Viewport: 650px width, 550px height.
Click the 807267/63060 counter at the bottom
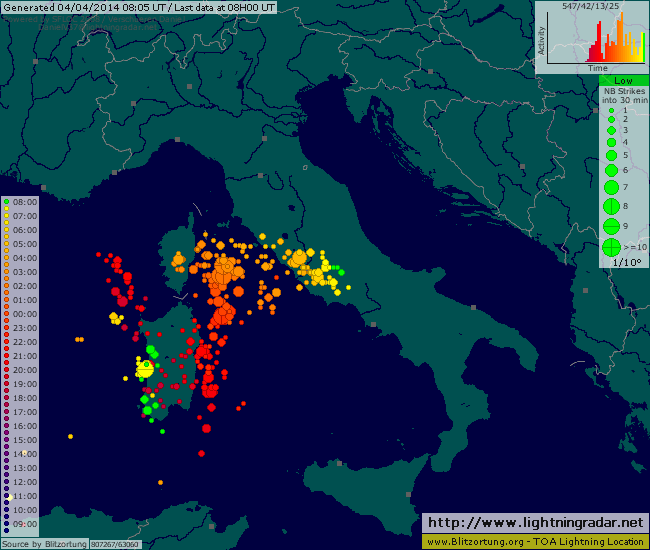pos(115,544)
